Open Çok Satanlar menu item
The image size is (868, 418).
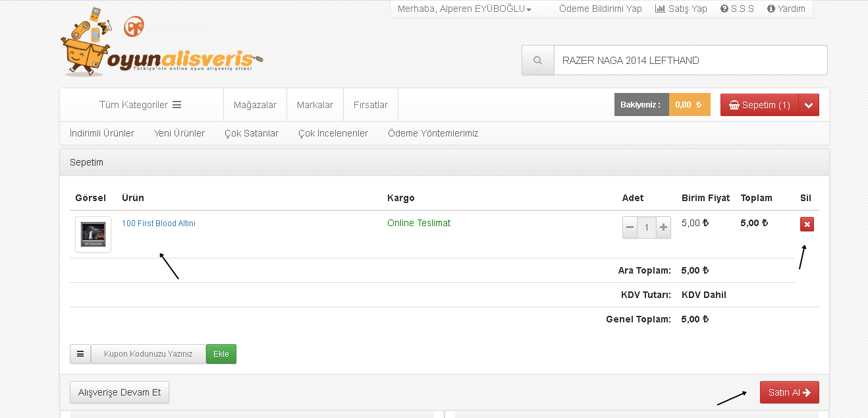[x=252, y=133]
